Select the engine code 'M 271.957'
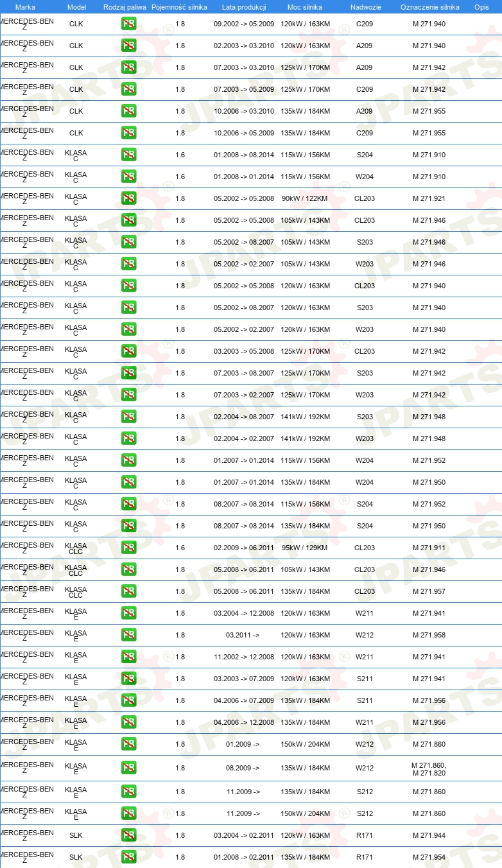The width and height of the screenshot is (502, 868). pos(429,591)
